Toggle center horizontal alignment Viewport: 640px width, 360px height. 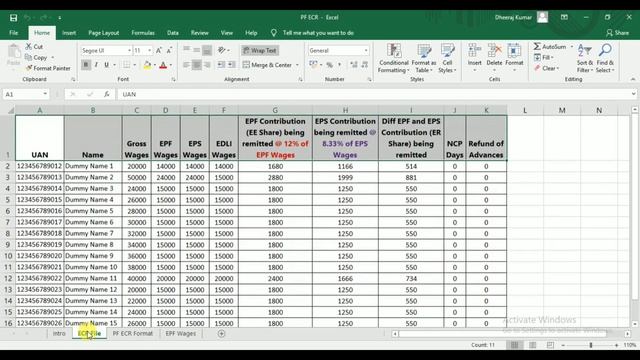tap(197, 65)
